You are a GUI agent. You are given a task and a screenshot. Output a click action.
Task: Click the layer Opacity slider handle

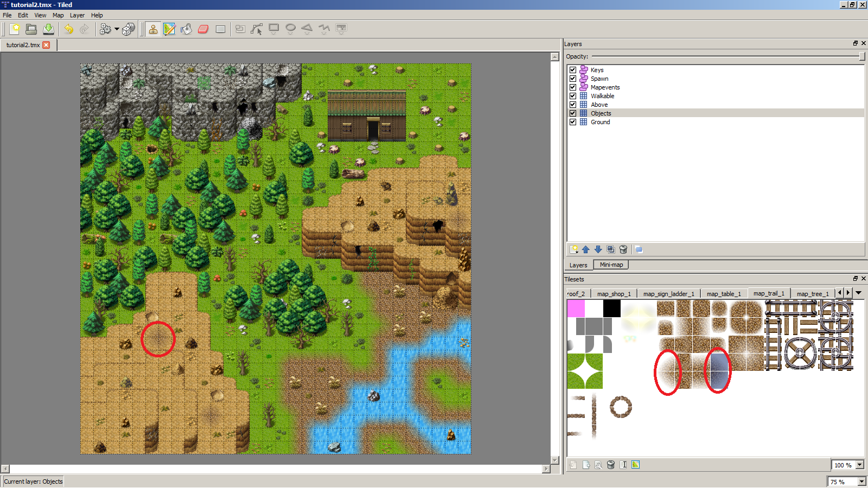click(862, 56)
